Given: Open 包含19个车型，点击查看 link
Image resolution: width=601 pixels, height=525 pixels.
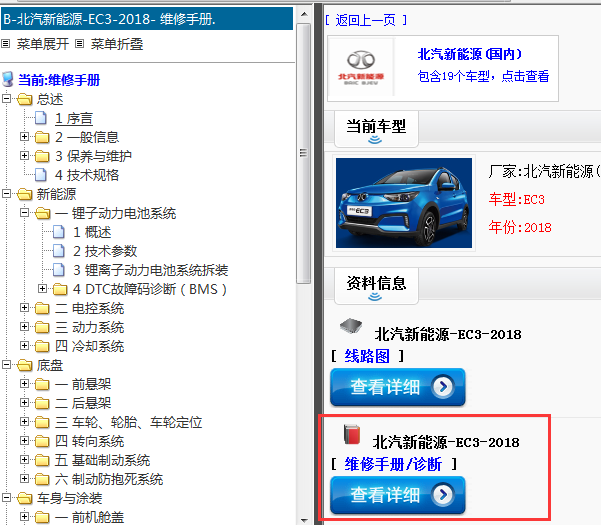Looking at the screenshot, I should pyautogui.click(x=483, y=76).
